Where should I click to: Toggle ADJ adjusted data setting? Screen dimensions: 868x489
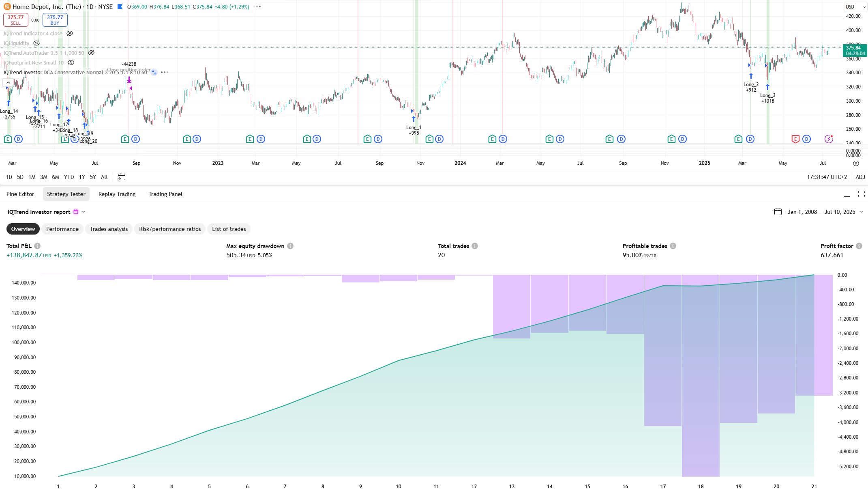coord(860,177)
